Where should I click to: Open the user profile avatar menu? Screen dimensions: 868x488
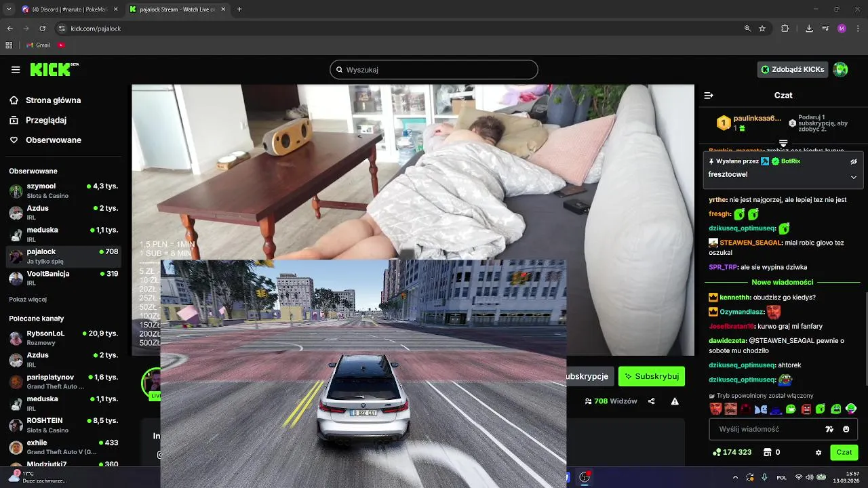click(841, 69)
